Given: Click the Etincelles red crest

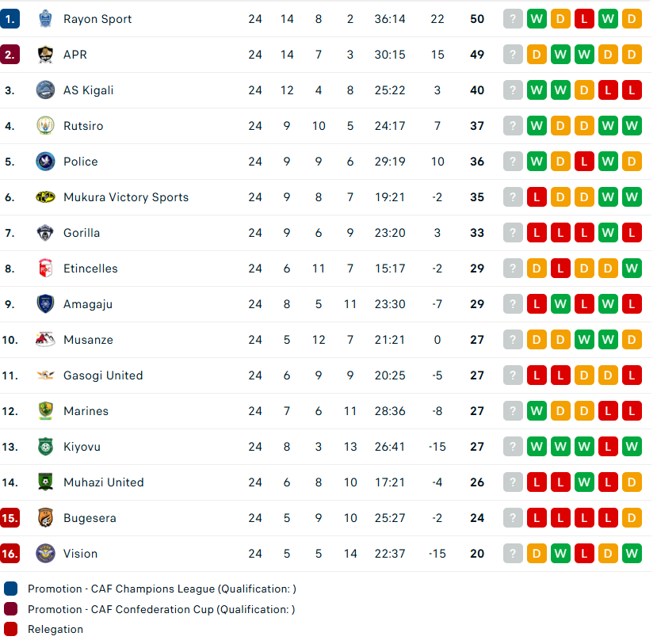Looking at the screenshot, I should point(45,269).
